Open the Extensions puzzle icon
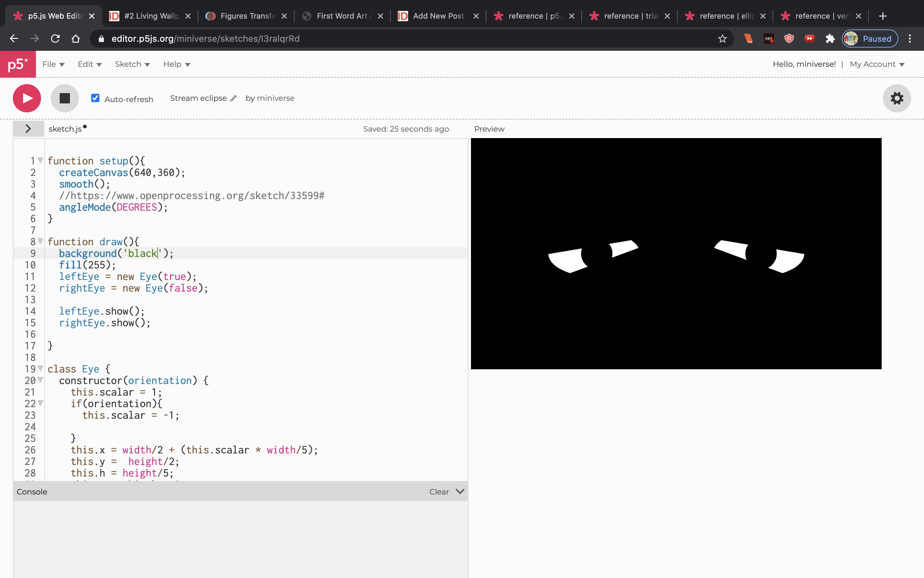Image resolution: width=924 pixels, height=578 pixels. pyautogui.click(x=830, y=39)
